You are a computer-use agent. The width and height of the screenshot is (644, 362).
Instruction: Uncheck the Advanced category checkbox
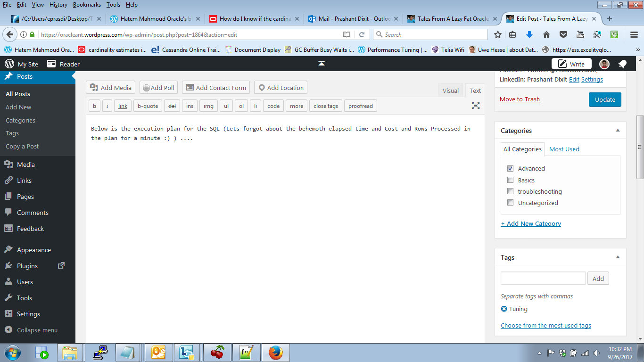tap(510, 168)
